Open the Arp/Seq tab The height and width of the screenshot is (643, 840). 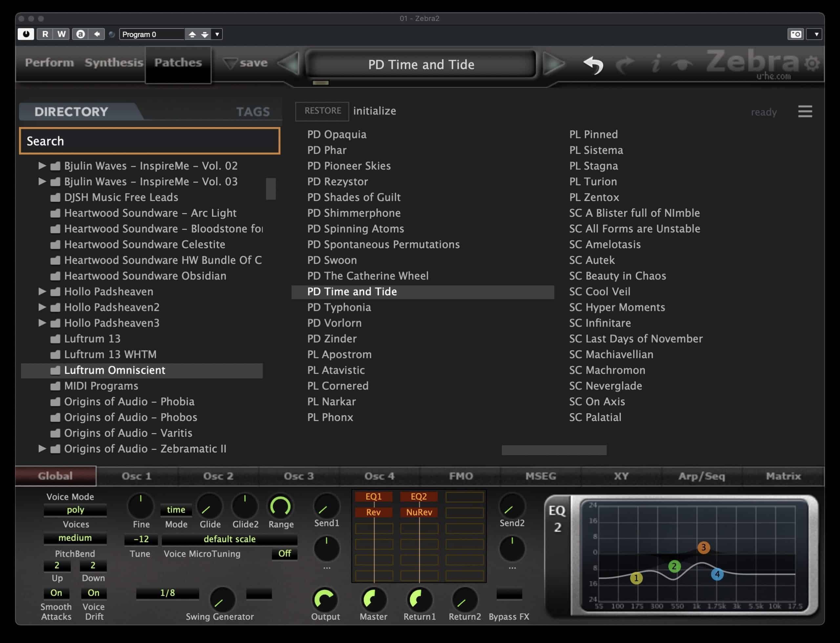(702, 476)
